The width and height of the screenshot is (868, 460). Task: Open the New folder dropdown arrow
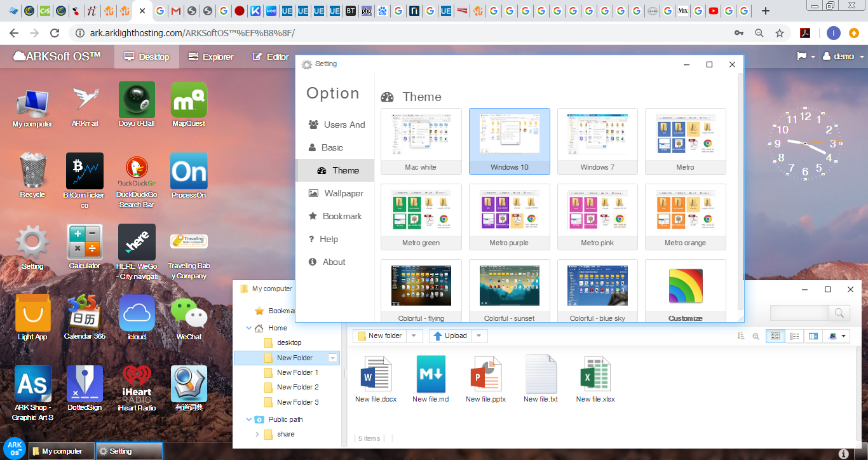(x=414, y=336)
